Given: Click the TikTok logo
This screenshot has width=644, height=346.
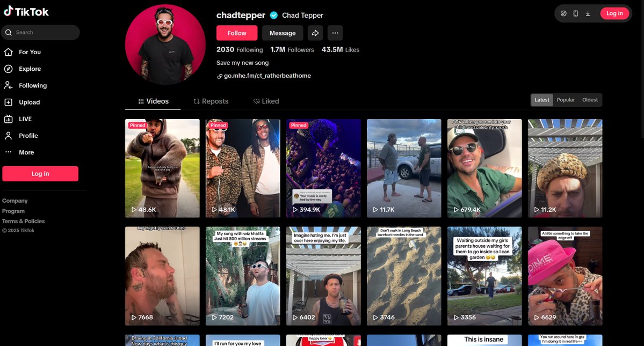Looking at the screenshot, I should (x=26, y=11).
